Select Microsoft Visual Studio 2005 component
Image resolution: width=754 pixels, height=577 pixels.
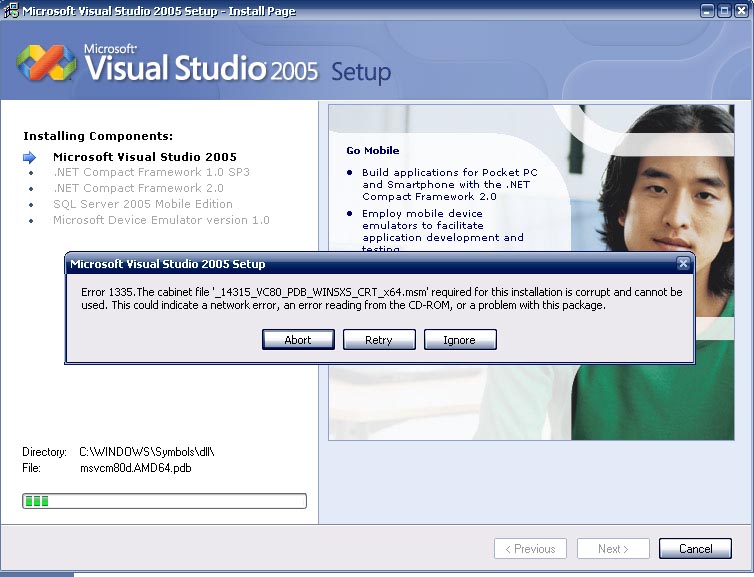pyautogui.click(x=145, y=157)
